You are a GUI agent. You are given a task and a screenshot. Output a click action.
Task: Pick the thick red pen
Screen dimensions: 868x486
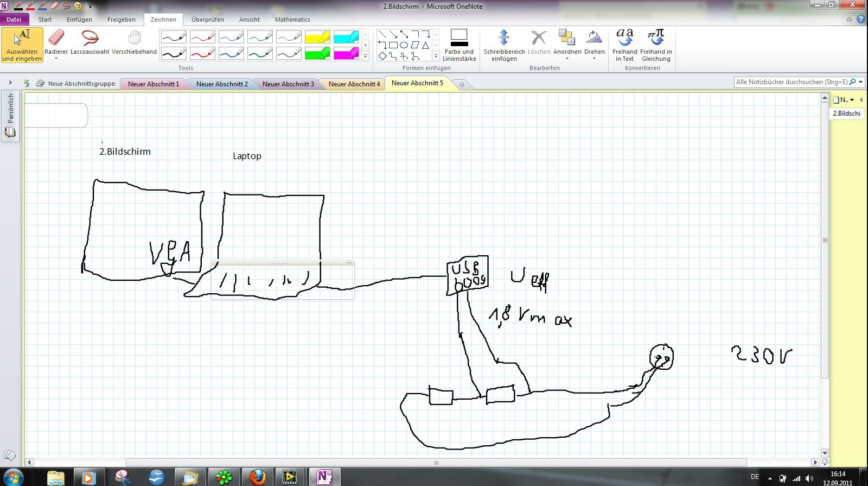pos(203,53)
